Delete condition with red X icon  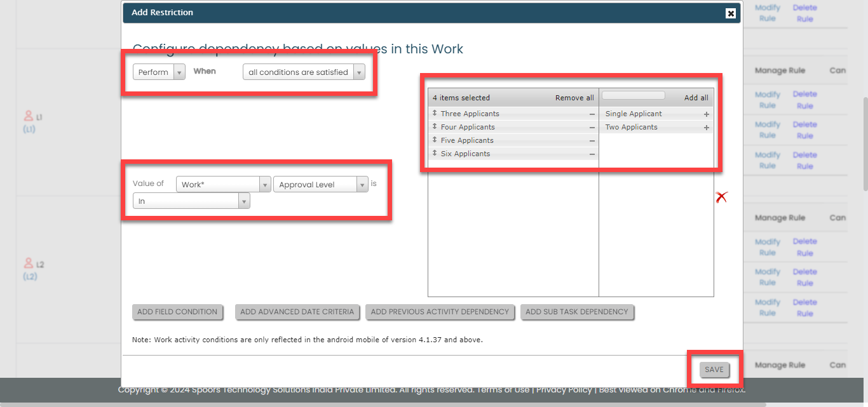pyautogui.click(x=721, y=197)
